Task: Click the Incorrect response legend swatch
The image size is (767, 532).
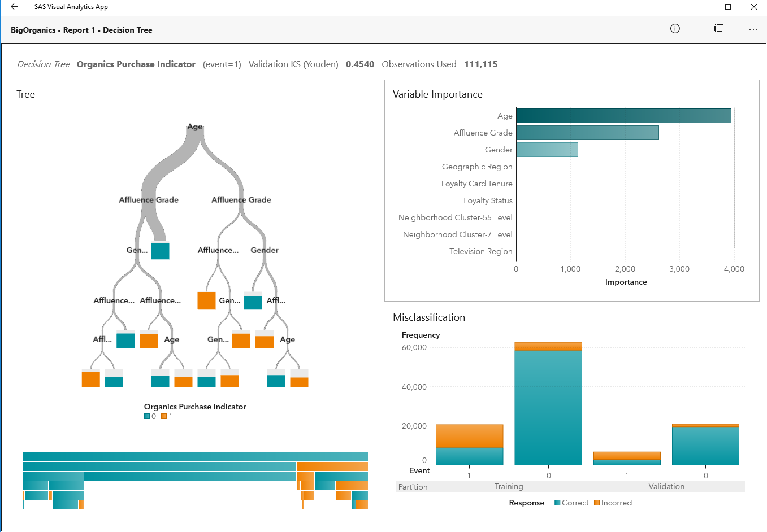Action: click(x=597, y=503)
